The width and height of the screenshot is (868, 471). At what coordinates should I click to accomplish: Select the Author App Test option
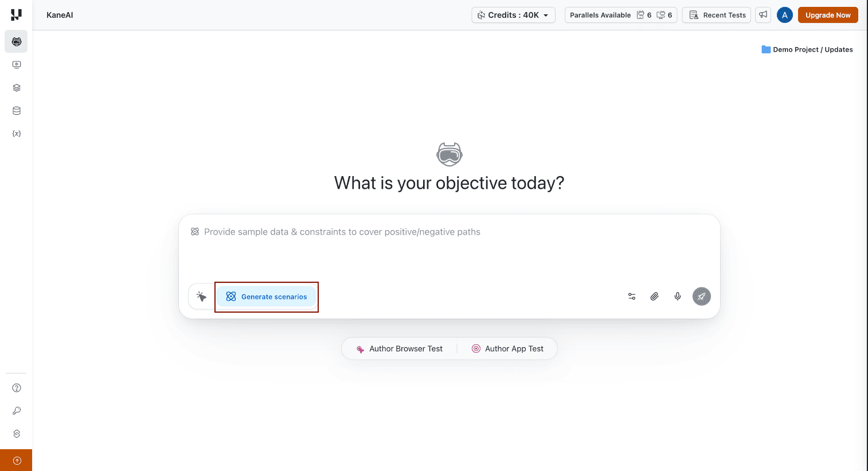click(x=507, y=349)
